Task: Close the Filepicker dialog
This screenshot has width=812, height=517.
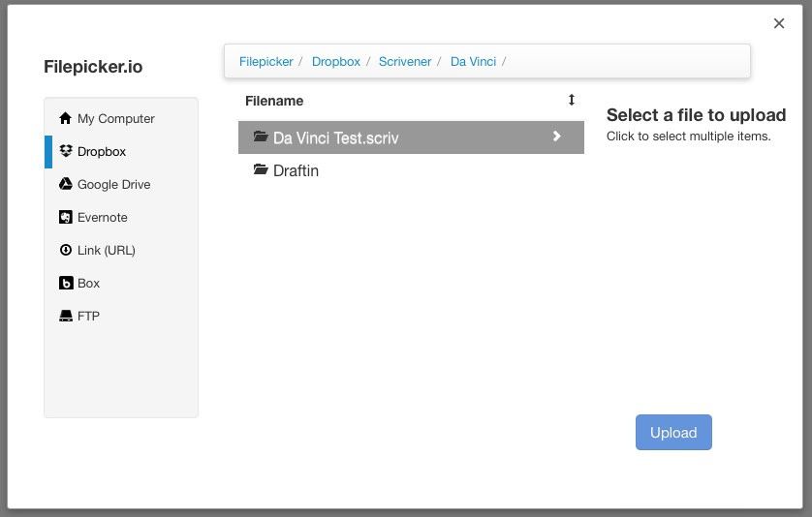Action: tap(778, 23)
